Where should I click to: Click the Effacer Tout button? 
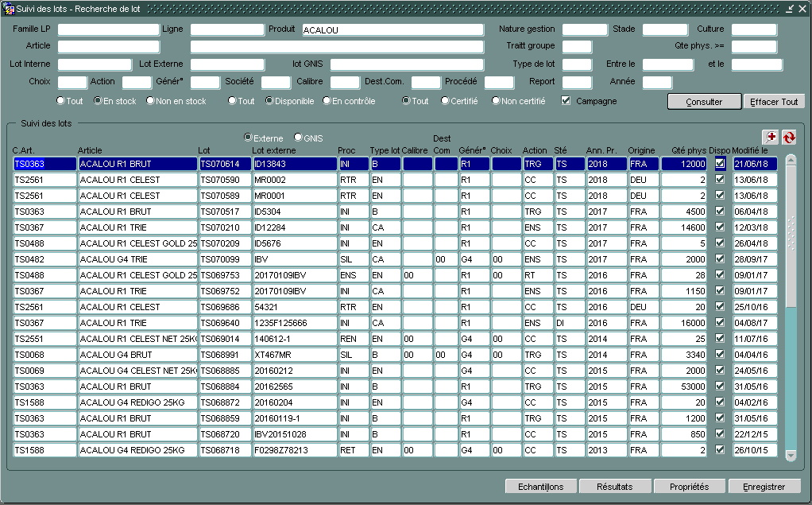tap(774, 102)
